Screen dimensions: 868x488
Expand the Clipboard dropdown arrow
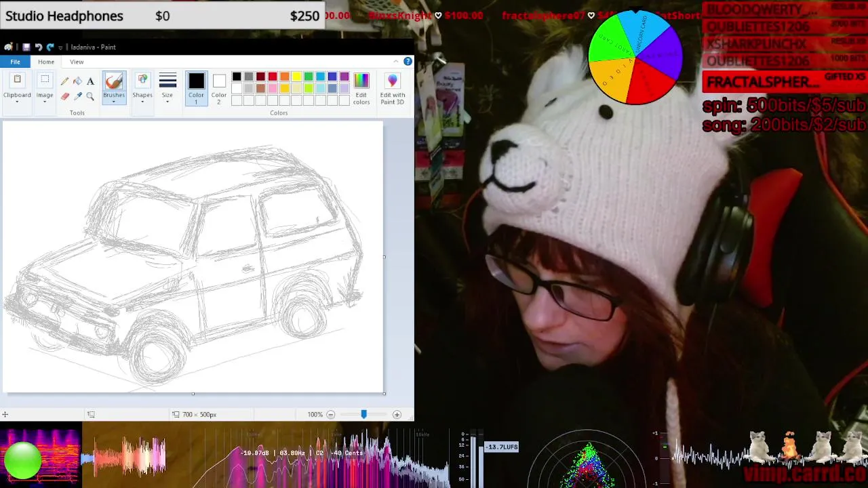pos(17,102)
